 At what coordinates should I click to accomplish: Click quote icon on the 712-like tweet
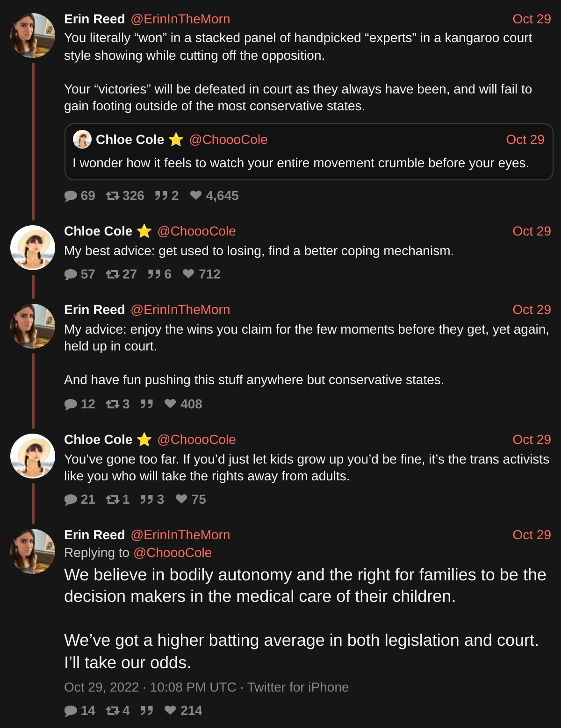tap(154, 274)
